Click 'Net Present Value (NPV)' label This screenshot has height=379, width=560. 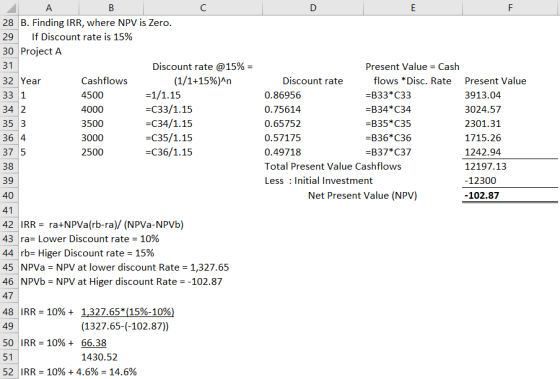[x=362, y=195]
